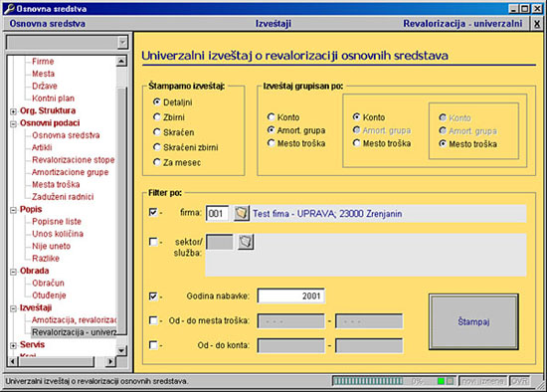The width and height of the screenshot is (547, 392).
Task: Toggle the firma filter checkbox
Action: pos(153,212)
